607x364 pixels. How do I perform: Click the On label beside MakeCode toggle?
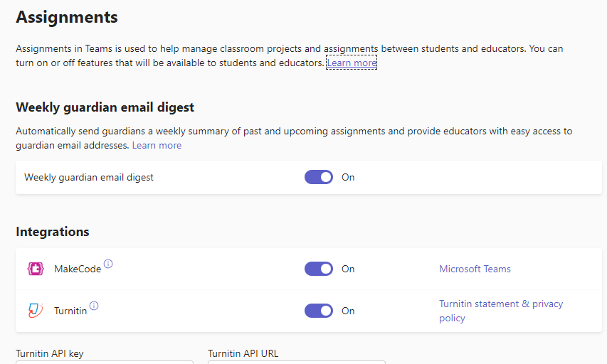(348, 269)
